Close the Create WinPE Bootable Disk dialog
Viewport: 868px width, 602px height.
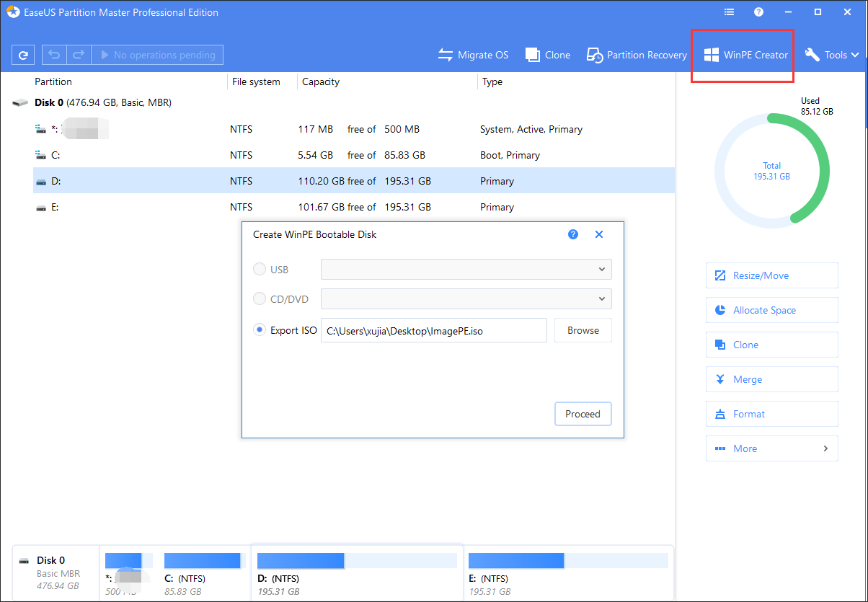(x=599, y=234)
